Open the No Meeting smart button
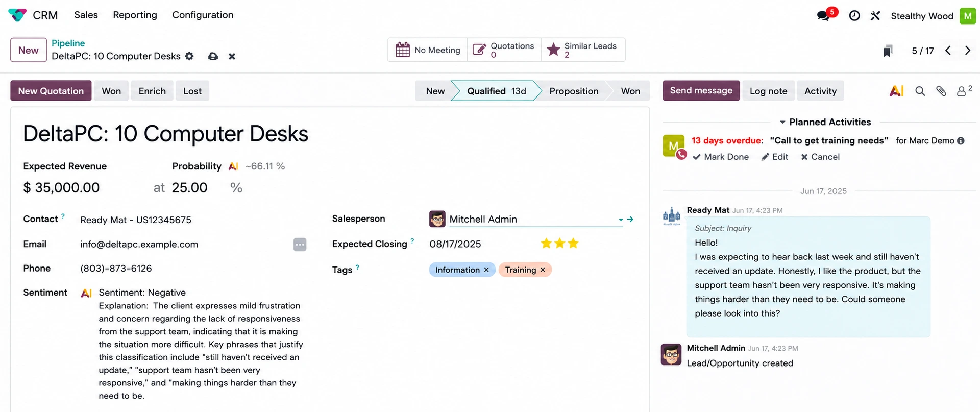 pos(428,50)
